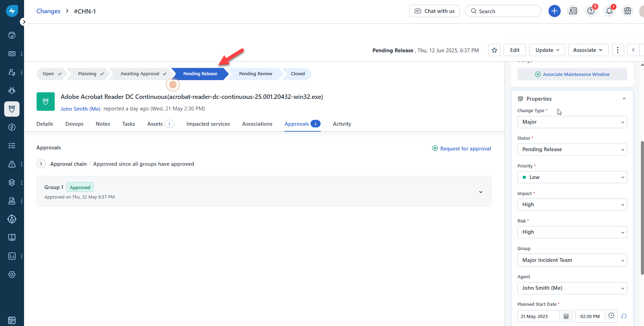644x326 pixels.
Task: Open the Group dropdown showing Major Incident Team
Action: click(572, 260)
